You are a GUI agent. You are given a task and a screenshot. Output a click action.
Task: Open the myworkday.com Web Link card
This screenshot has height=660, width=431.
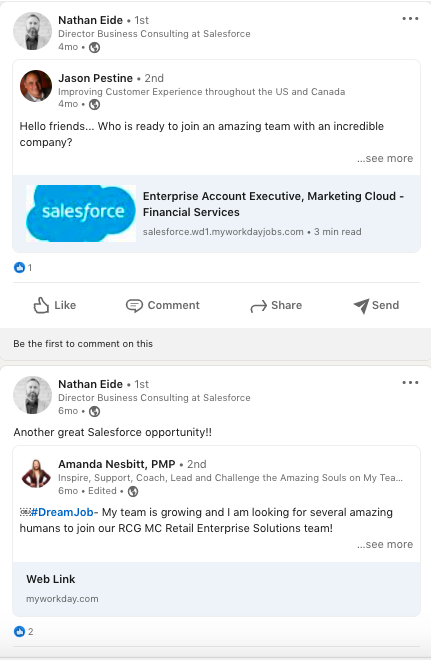[x=216, y=589]
